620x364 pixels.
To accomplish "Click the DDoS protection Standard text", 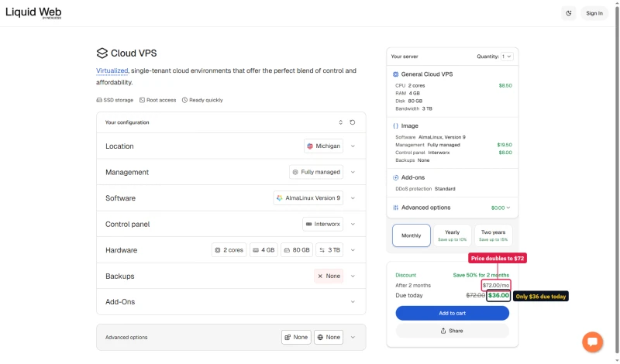I will tap(425, 189).
